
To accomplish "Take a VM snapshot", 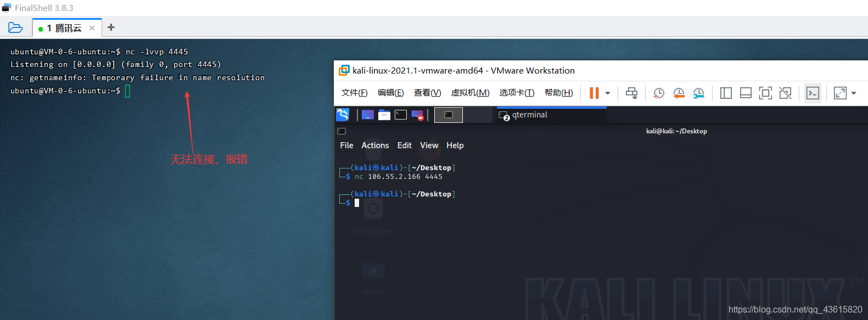I will click(x=659, y=93).
